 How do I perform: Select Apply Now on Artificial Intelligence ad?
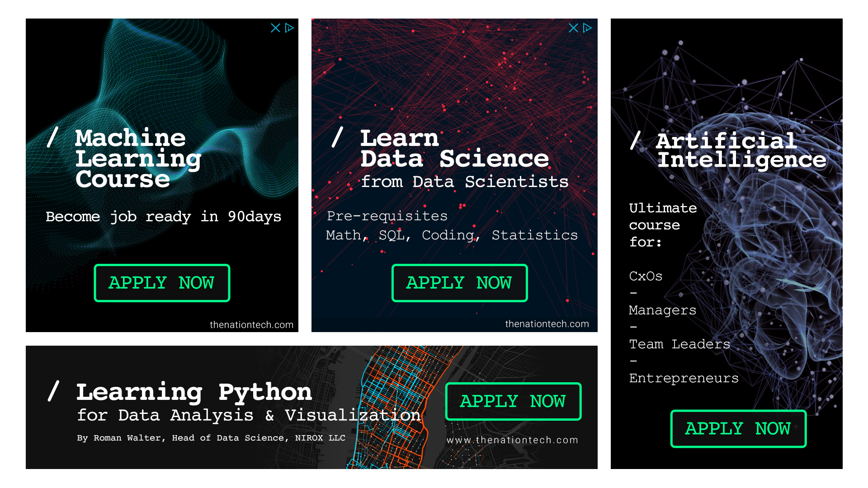[x=738, y=428]
